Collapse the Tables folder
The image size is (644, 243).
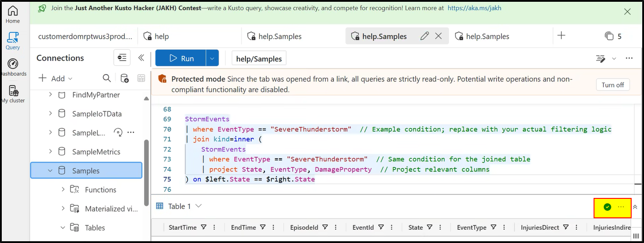63,228
